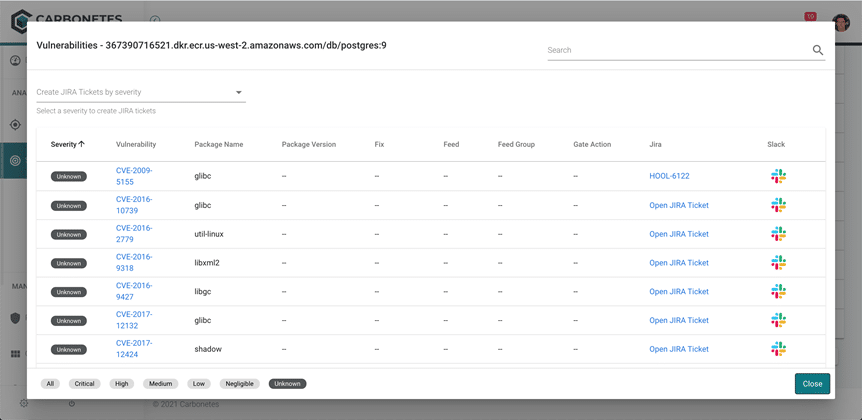The image size is (862, 420).
Task: Click Slack icon for libxml2 vulnerability
Action: click(778, 263)
